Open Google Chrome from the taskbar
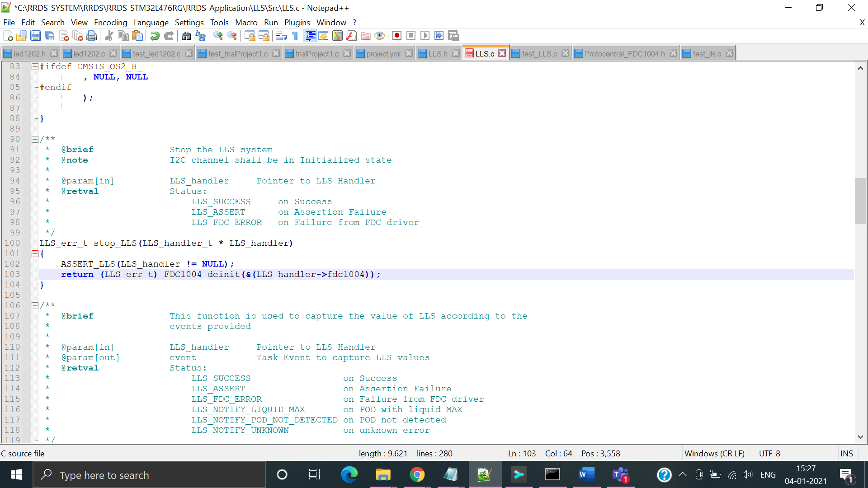The width and height of the screenshot is (868, 488). coord(417,474)
